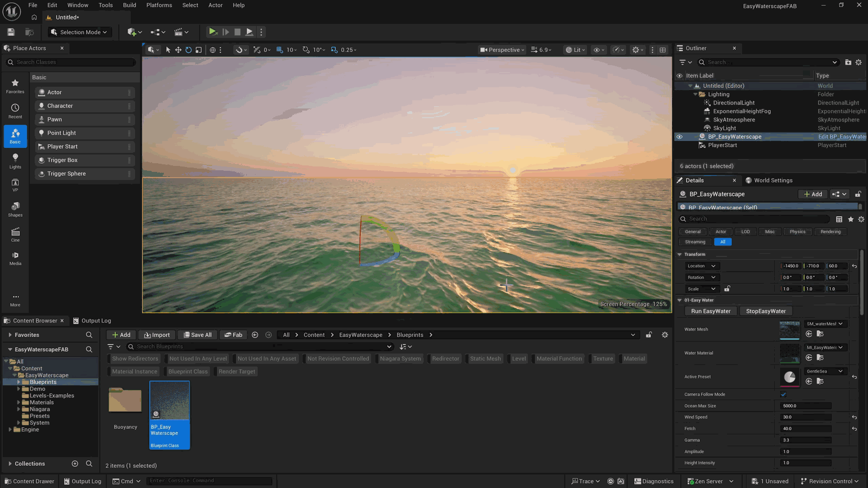Click the Import button
Image resolution: width=868 pixels, height=488 pixels.
click(157, 335)
